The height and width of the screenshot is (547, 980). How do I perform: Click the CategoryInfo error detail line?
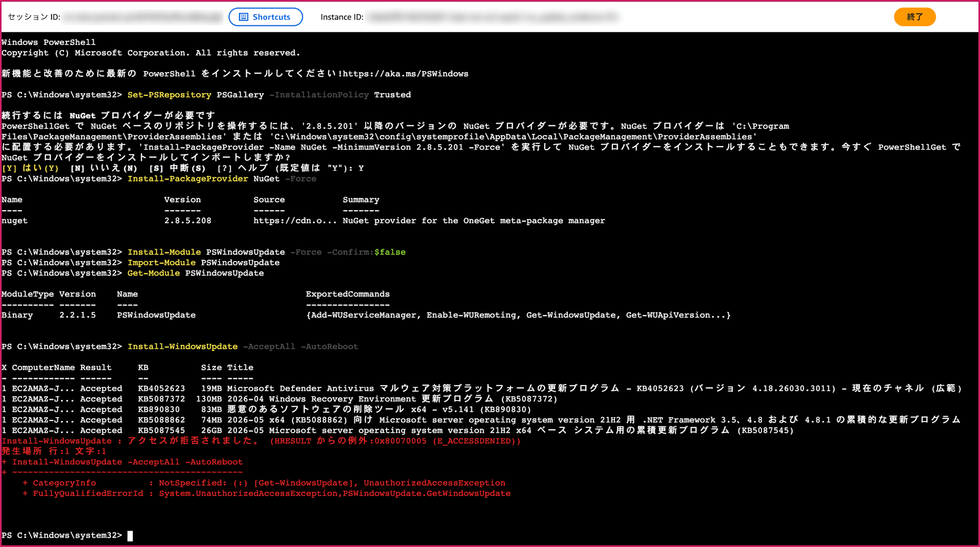pyautogui.click(x=264, y=483)
